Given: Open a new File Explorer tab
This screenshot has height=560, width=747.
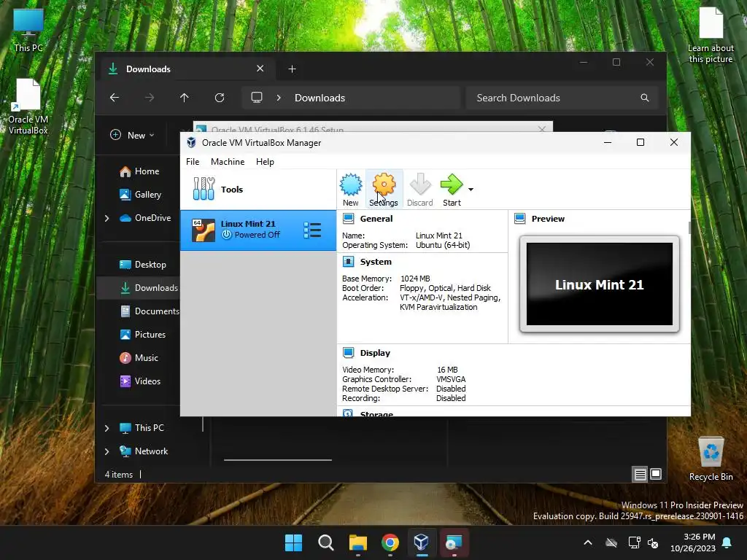Looking at the screenshot, I should [x=292, y=69].
